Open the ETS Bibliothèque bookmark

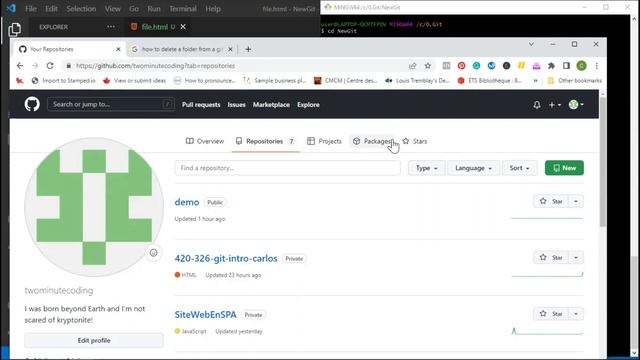tap(490, 81)
